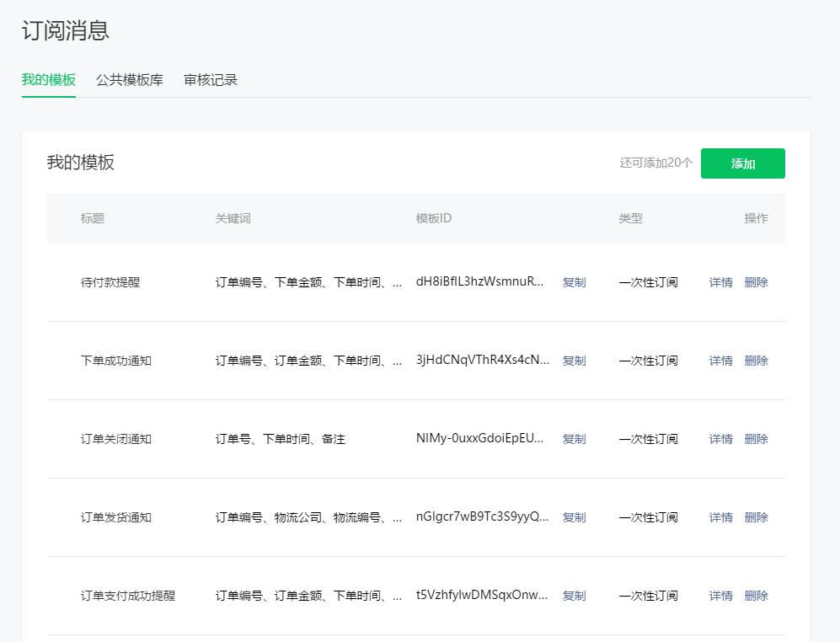Open the 审核记录 tab

[x=211, y=80]
